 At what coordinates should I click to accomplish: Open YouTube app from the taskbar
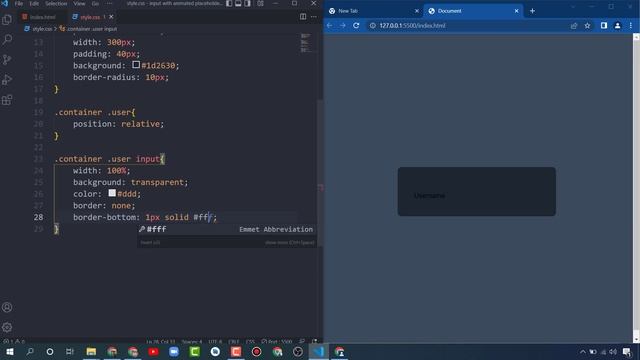click(x=153, y=351)
